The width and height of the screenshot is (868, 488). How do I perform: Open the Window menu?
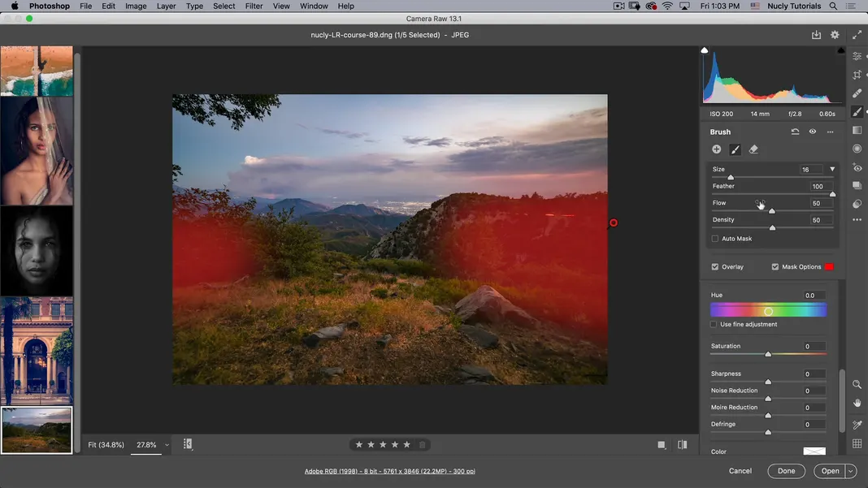tap(314, 6)
